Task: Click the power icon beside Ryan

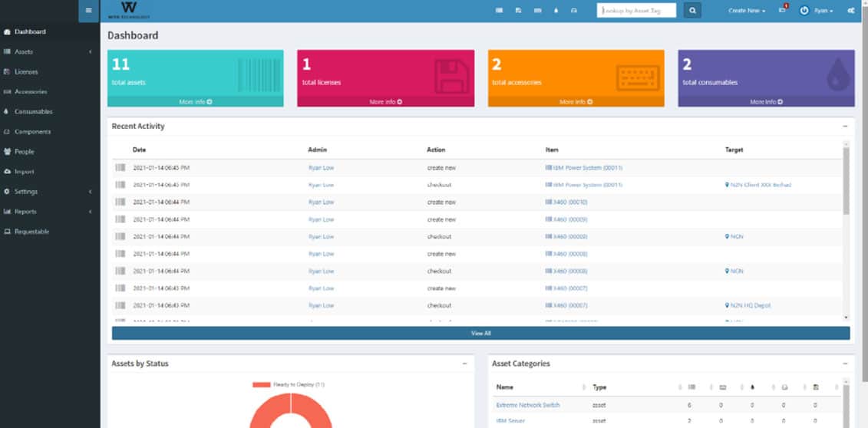Action: coord(804,11)
